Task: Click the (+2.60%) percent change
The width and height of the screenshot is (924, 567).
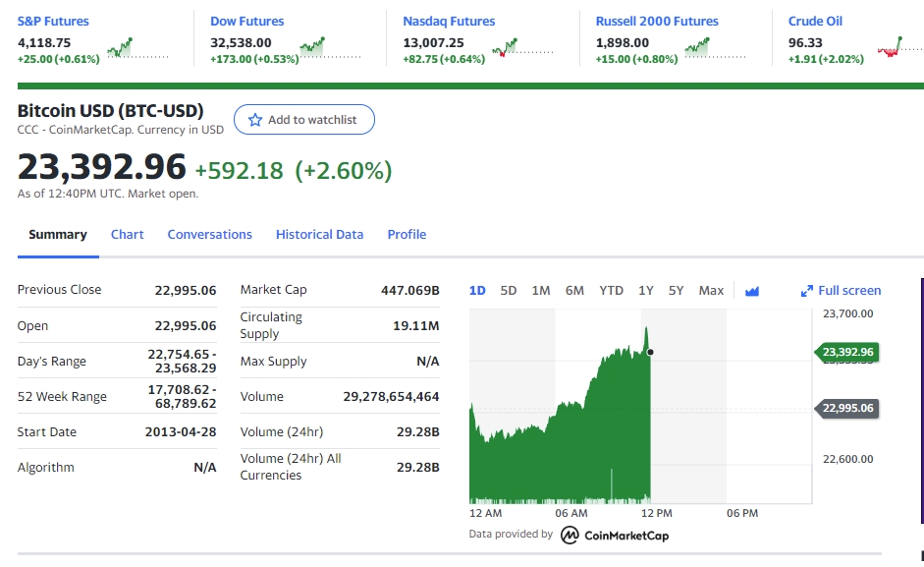Action: (343, 171)
